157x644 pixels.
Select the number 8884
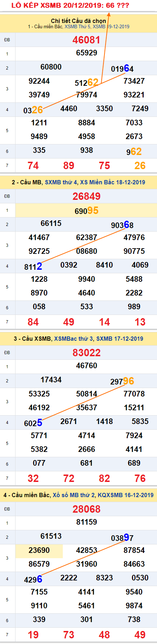[86, 123]
